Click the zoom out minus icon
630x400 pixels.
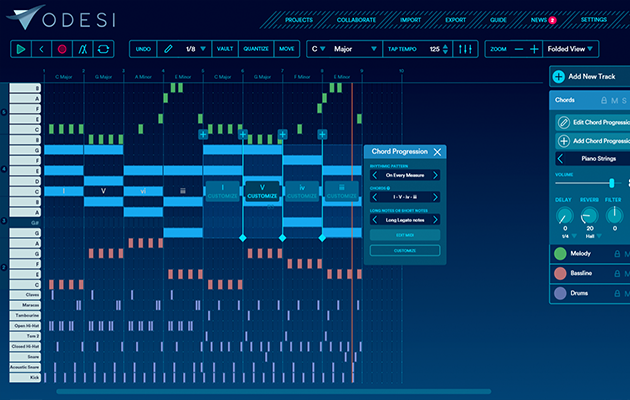(x=518, y=48)
